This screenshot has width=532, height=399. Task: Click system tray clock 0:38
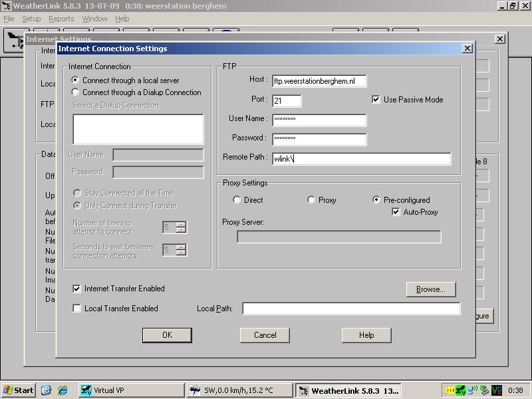pos(515,390)
